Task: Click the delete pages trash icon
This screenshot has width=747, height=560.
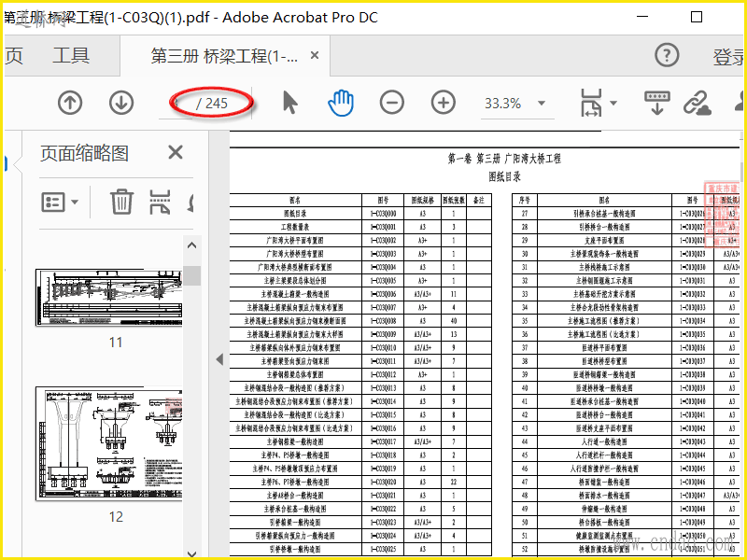Action: [122, 202]
